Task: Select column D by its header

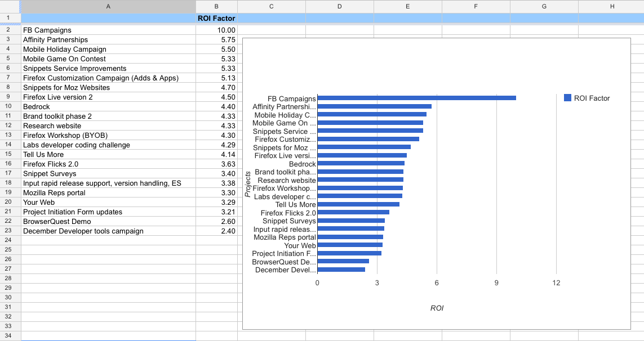Action: (x=340, y=7)
